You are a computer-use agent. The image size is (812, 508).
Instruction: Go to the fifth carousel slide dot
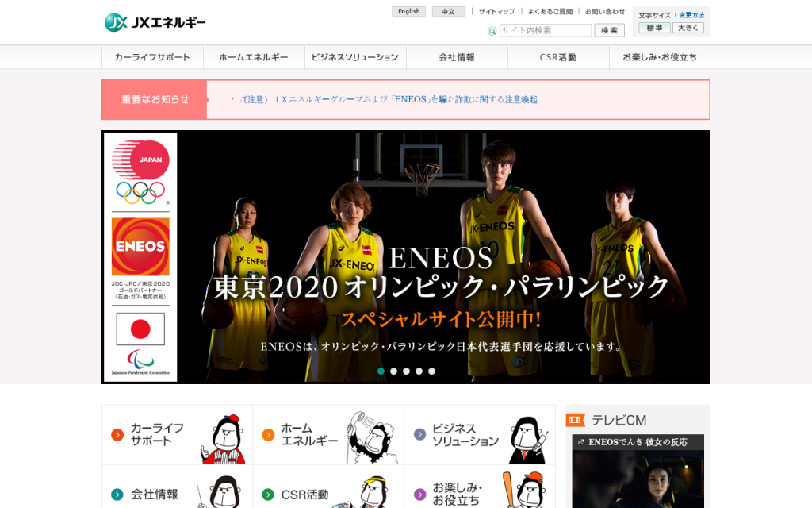pos(432,371)
